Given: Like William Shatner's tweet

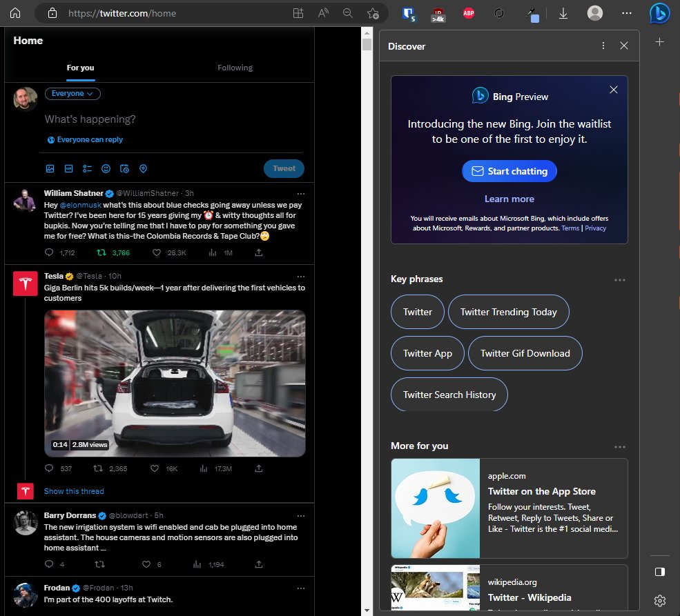Looking at the screenshot, I should (x=157, y=252).
